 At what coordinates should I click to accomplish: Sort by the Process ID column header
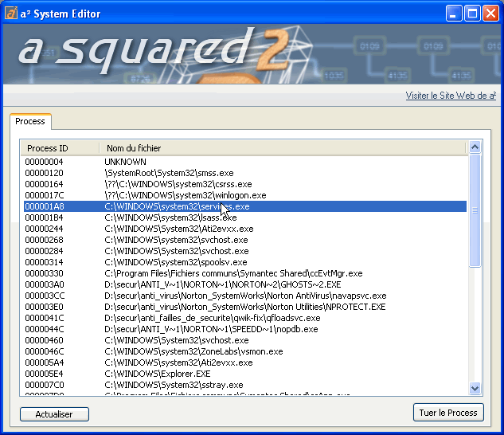coord(60,148)
